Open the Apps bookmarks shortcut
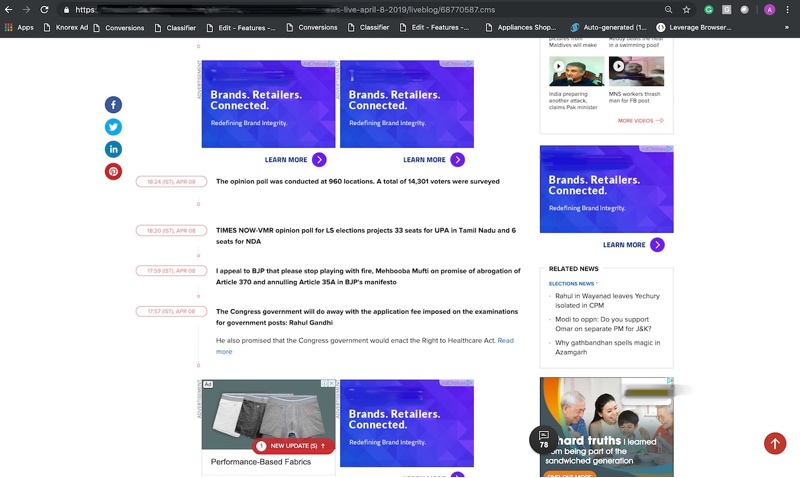Viewport: 800px width, 478px height. [19, 28]
